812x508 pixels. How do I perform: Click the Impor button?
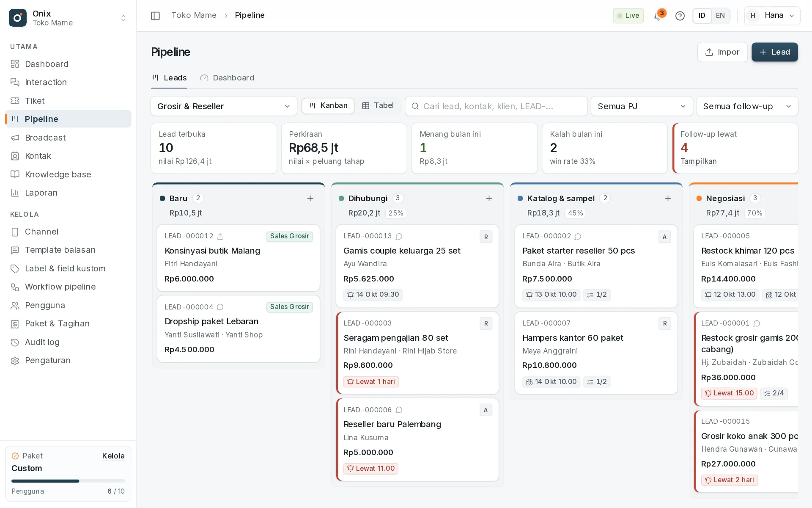[722, 52]
